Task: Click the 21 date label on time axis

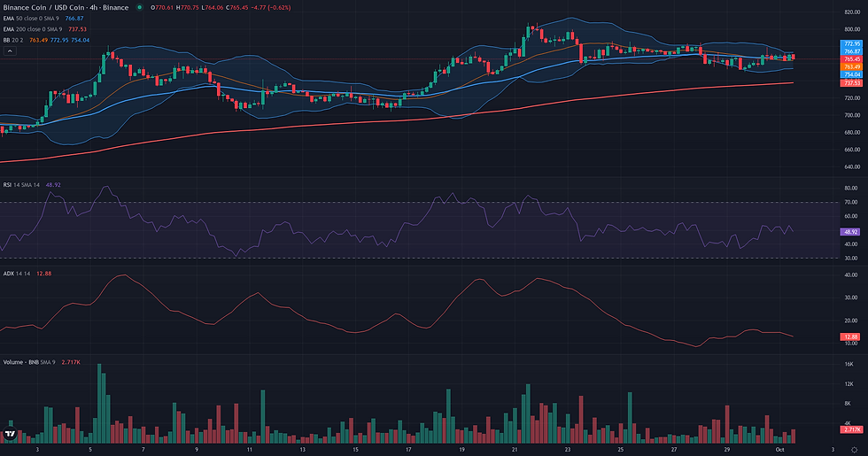Action: click(515, 450)
